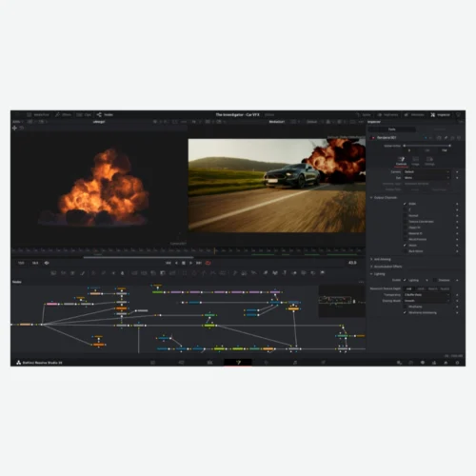Image resolution: width=476 pixels, height=476 pixels.
Task: Open the Shading Model dropdown
Action: pyautogui.click(x=426, y=301)
